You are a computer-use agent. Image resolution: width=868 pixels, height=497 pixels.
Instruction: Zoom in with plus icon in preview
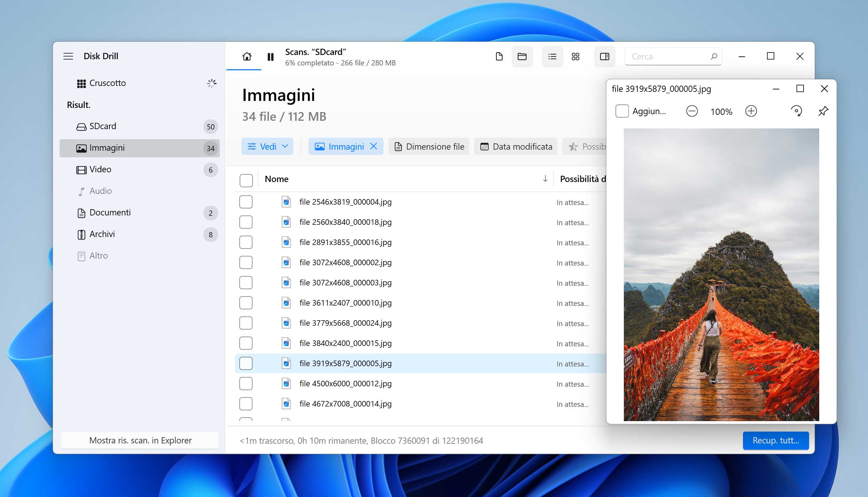(x=751, y=111)
